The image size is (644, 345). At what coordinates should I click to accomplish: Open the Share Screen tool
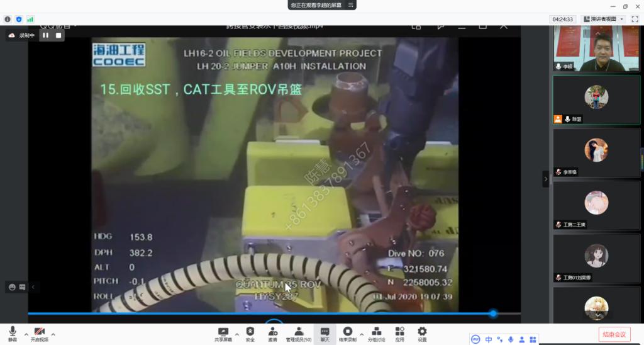[223, 332]
